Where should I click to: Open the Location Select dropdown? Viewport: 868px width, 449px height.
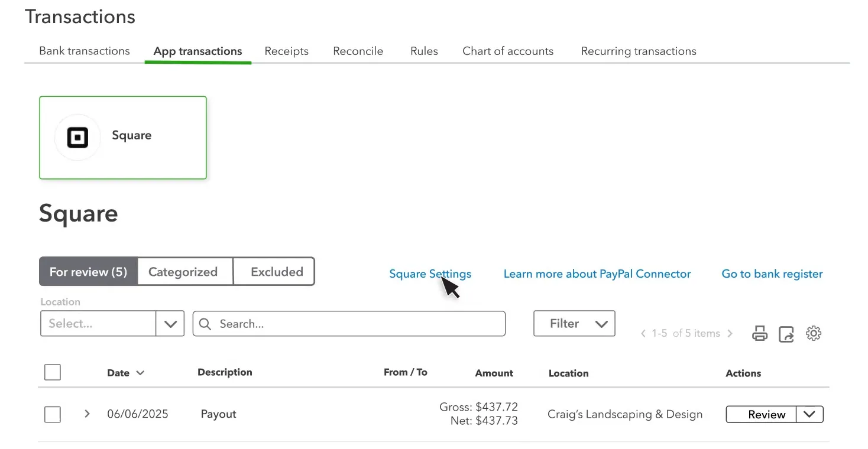tap(170, 324)
